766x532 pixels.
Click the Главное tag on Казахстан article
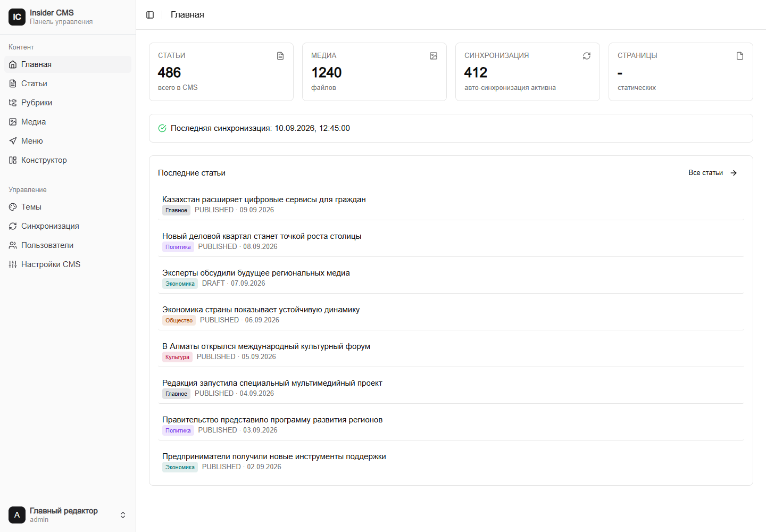pyautogui.click(x=176, y=210)
